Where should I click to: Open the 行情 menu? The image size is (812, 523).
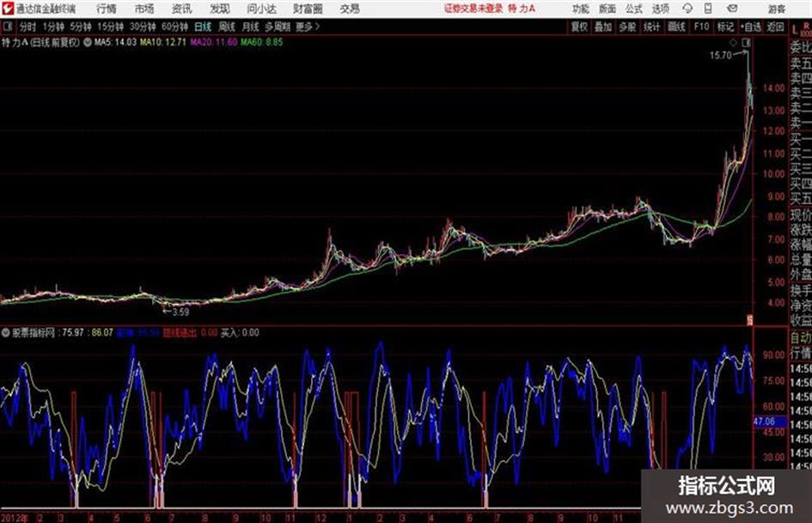(x=107, y=9)
